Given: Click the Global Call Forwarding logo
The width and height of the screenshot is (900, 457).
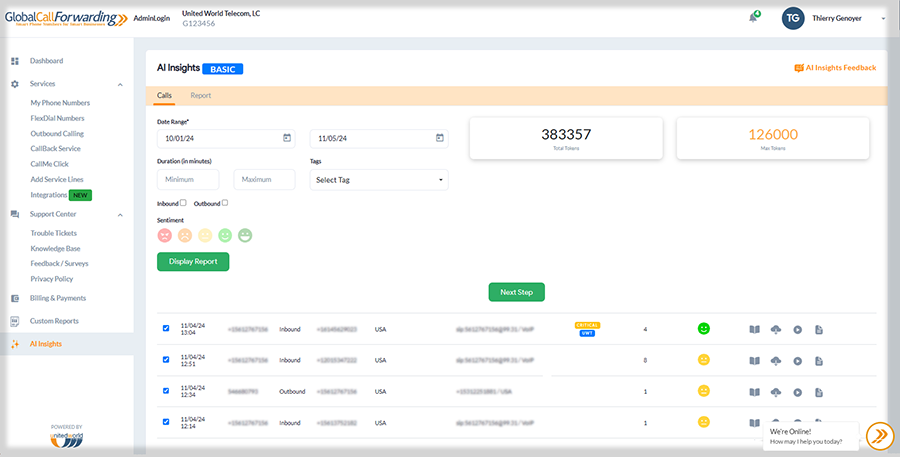Looking at the screenshot, I should [65, 18].
